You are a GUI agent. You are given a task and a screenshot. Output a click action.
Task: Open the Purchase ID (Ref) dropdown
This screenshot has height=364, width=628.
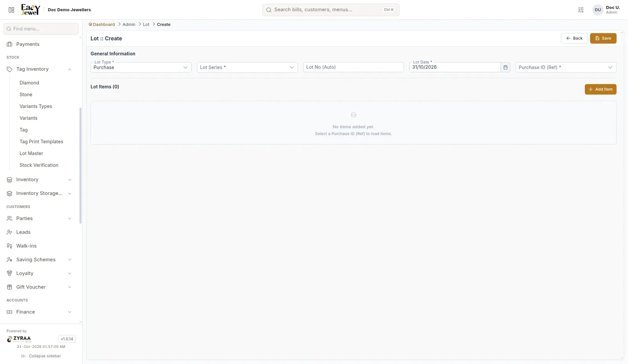coord(566,67)
